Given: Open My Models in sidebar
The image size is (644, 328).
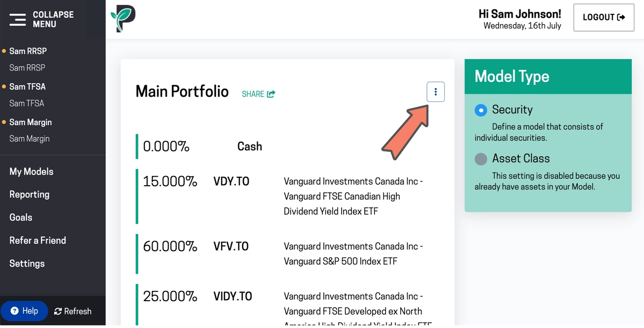Looking at the screenshot, I should click(x=31, y=172).
